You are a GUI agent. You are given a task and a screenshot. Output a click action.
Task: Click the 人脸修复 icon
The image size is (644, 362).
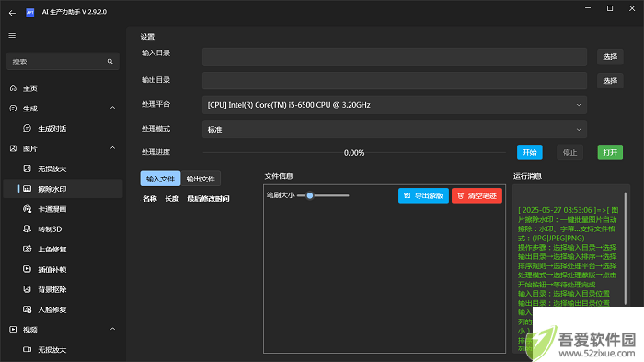[x=27, y=309]
